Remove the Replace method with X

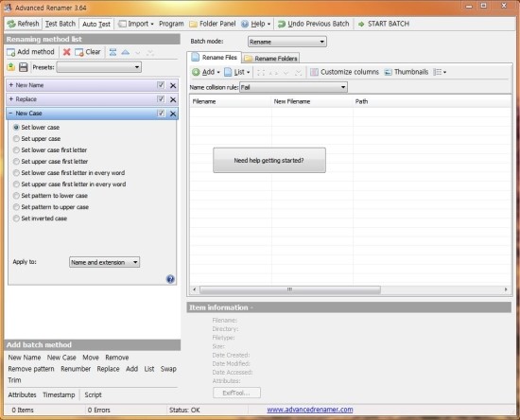173,99
